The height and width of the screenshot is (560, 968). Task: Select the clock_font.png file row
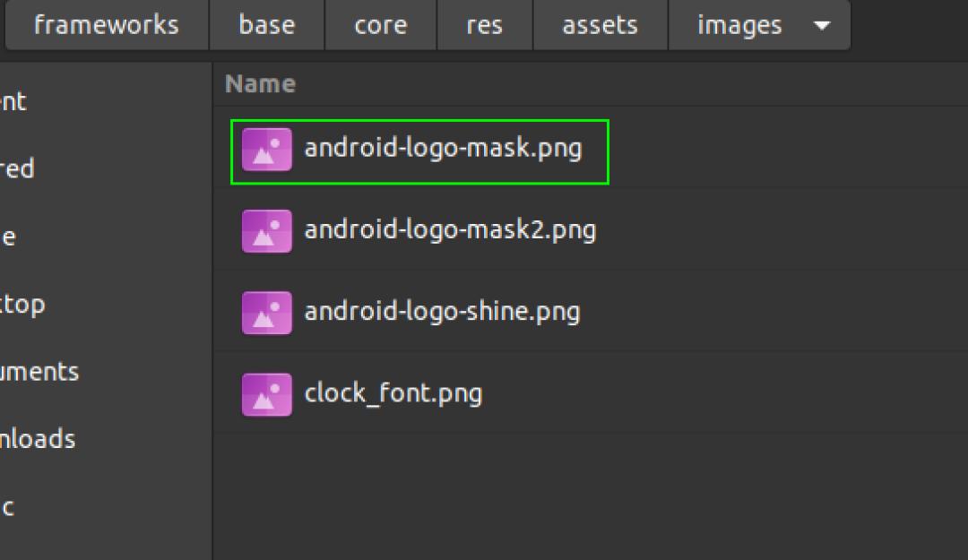[393, 392]
